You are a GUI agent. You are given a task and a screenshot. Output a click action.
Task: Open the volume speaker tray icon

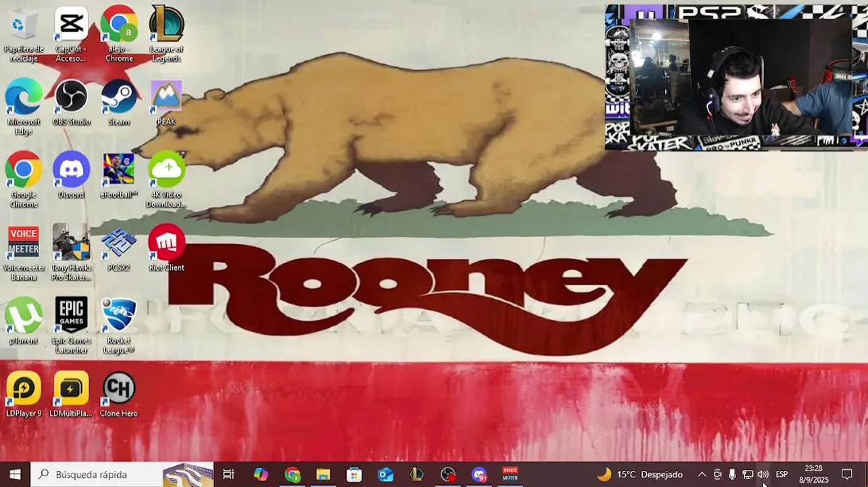[763, 474]
